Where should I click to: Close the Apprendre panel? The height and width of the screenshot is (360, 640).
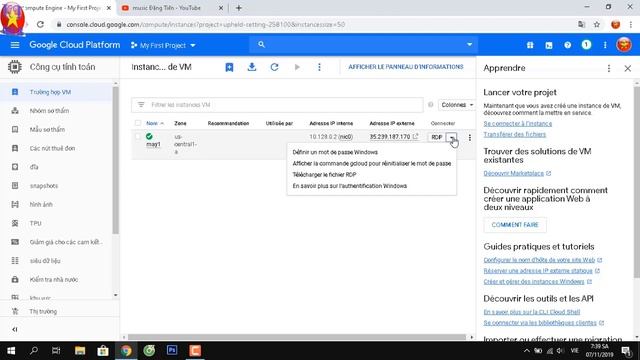628,69
